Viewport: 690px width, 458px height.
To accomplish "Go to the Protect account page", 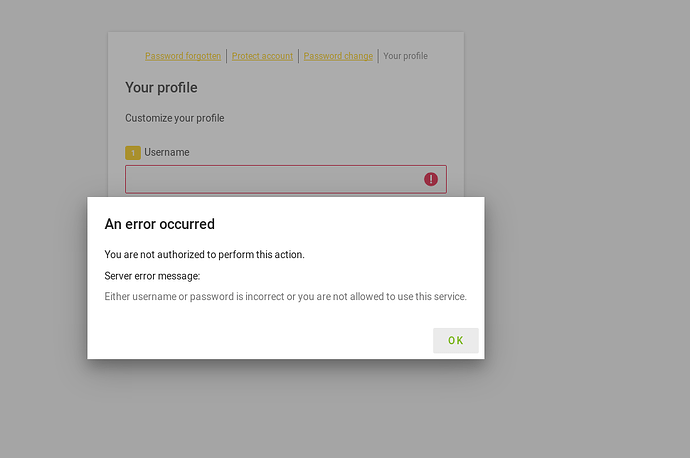I will click(262, 56).
